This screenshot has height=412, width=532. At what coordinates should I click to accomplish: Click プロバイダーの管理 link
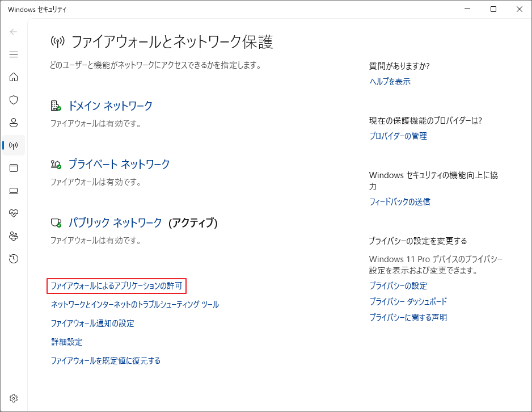point(398,136)
